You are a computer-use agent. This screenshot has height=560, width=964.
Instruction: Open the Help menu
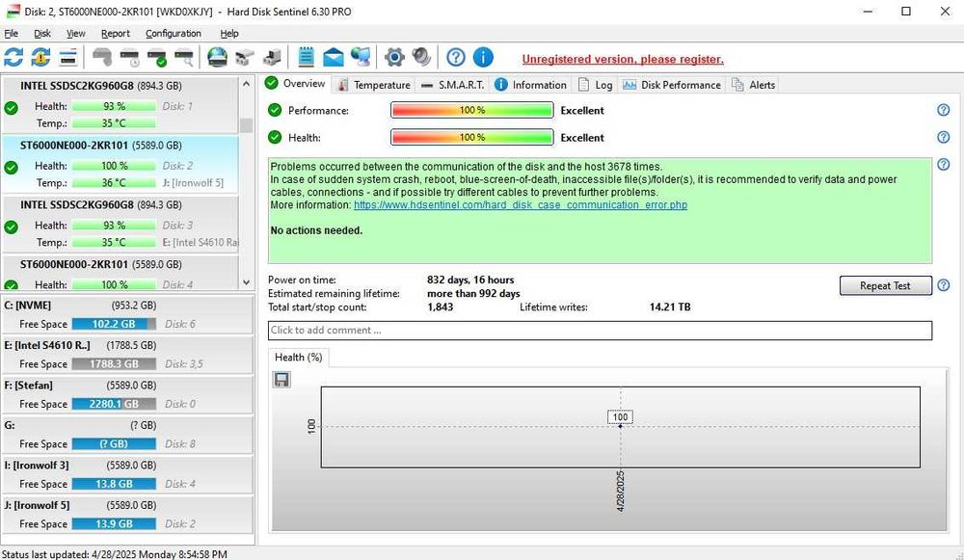[229, 33]
